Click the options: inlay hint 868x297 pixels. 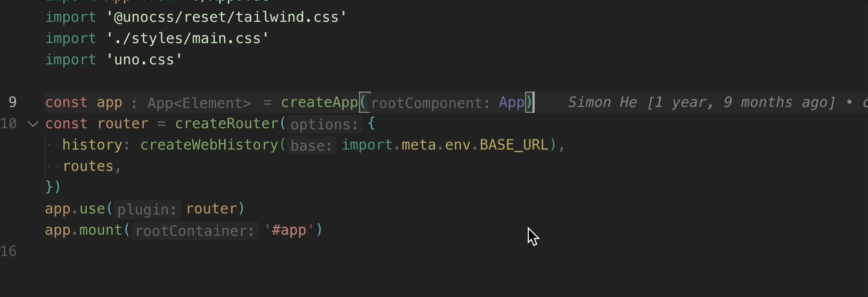[324, 124]
